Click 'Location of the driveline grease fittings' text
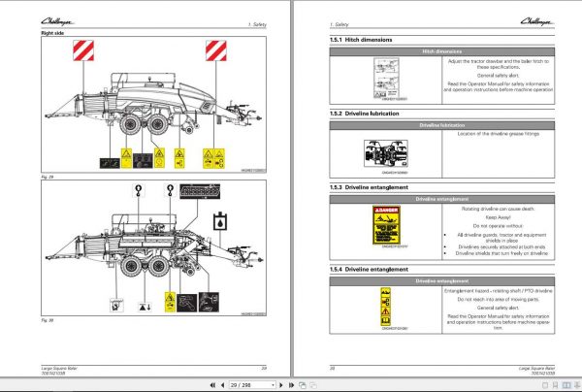The width and height of the screenshot is (582, 392). click(x=499, y=134)
